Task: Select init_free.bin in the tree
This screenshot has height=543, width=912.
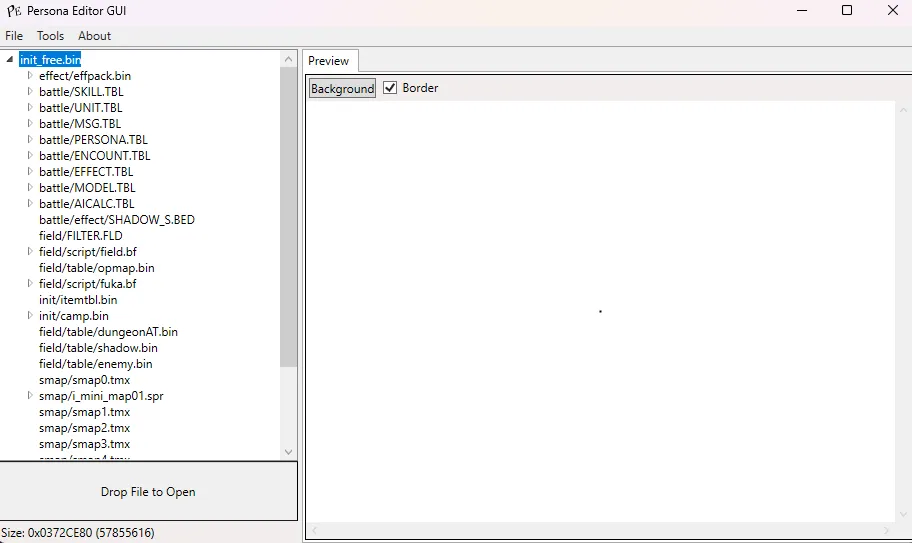Action: 50,59
